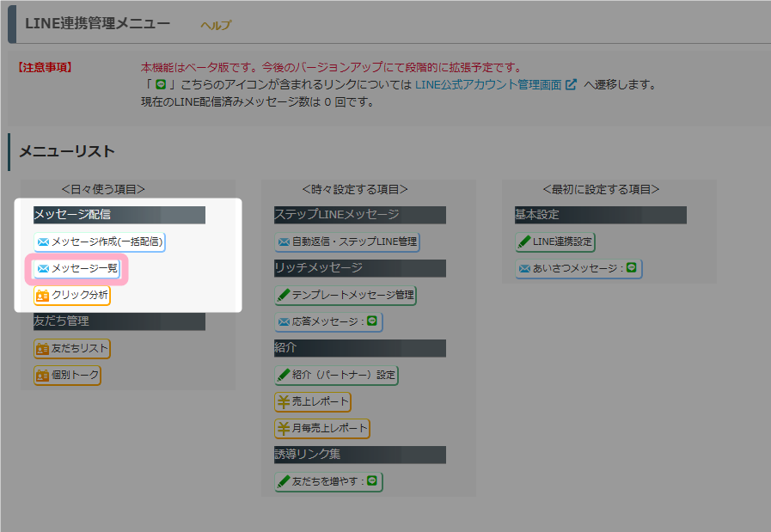Click the <最初に設定する項目> column title
This screenshot has width=771, height=532.
tap(601, 190)
